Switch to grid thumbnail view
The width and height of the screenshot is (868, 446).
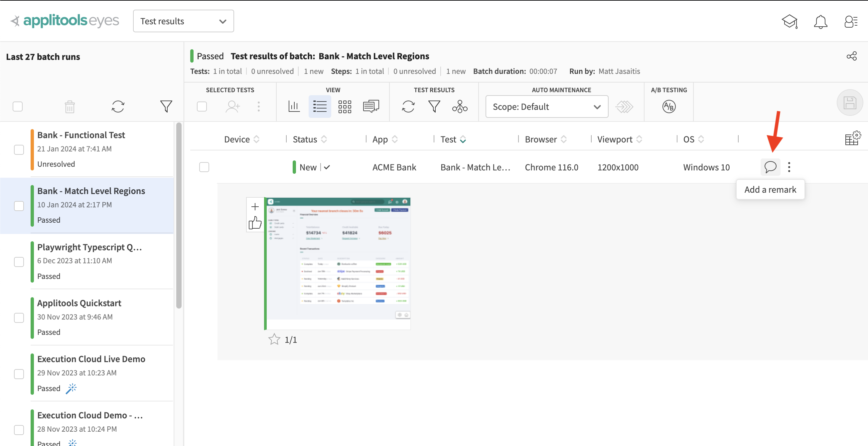344,107
